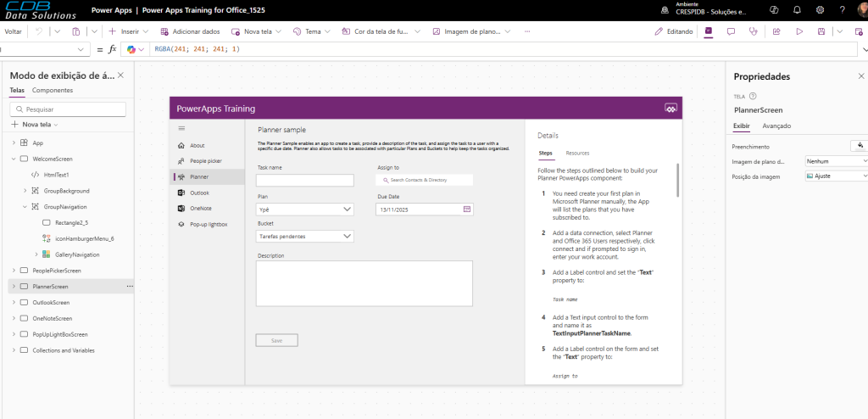Open the Comments speech bubble icon

click(x=731, y=31)
